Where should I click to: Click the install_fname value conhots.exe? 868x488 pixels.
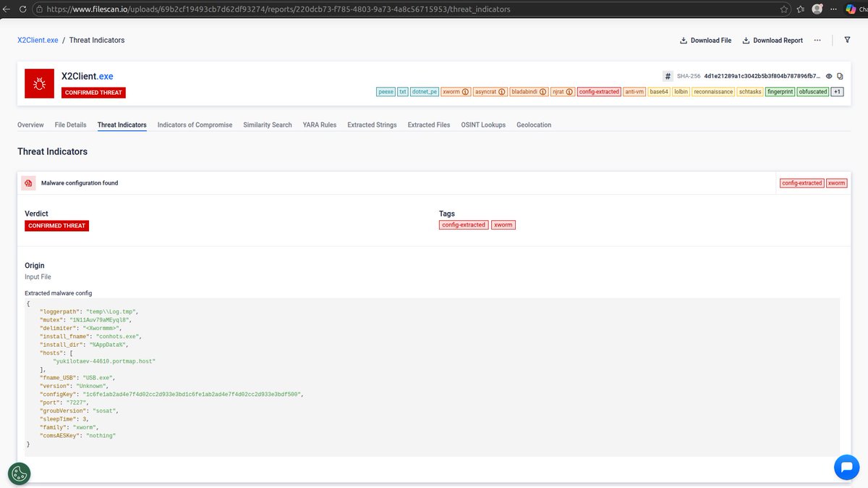pos(119,336)
